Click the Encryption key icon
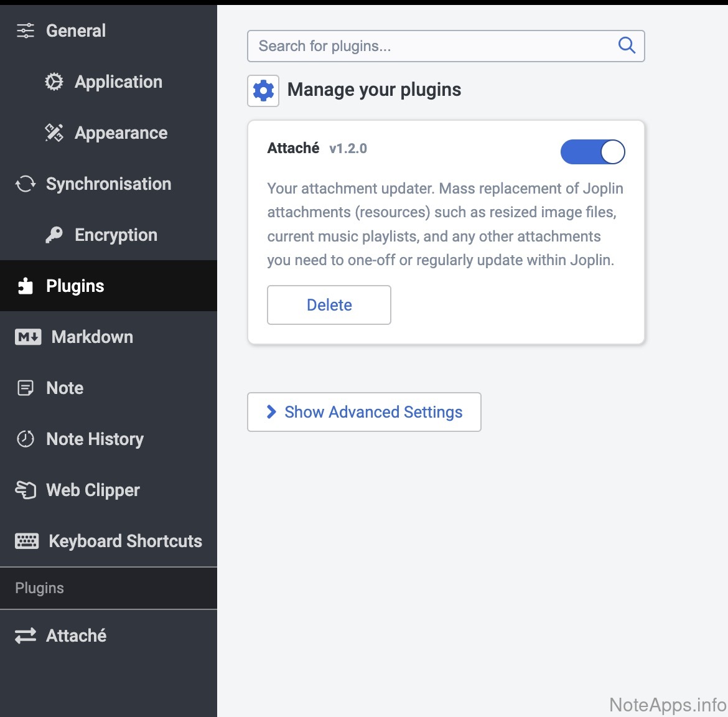 coord(54,235)
